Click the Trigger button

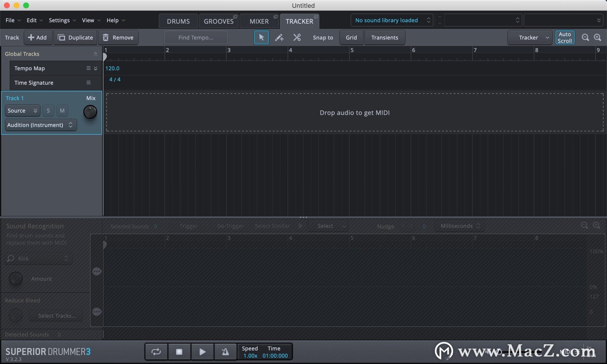[189, 226]
